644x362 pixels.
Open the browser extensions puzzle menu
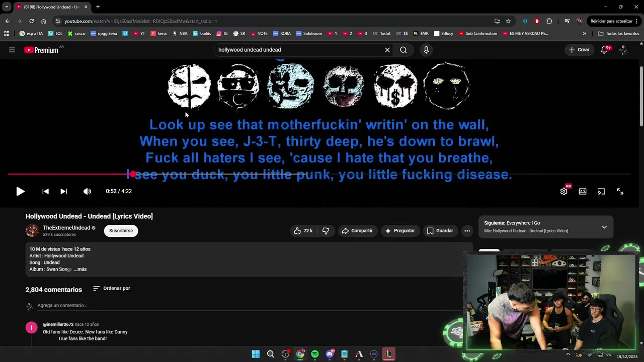pyautogui.click(x=549, y=21)
